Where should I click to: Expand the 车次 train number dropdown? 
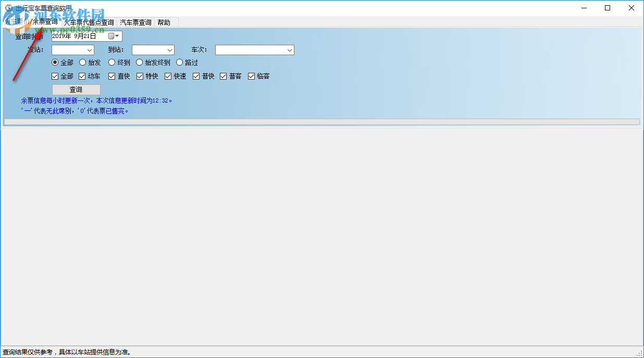point(289,50)
